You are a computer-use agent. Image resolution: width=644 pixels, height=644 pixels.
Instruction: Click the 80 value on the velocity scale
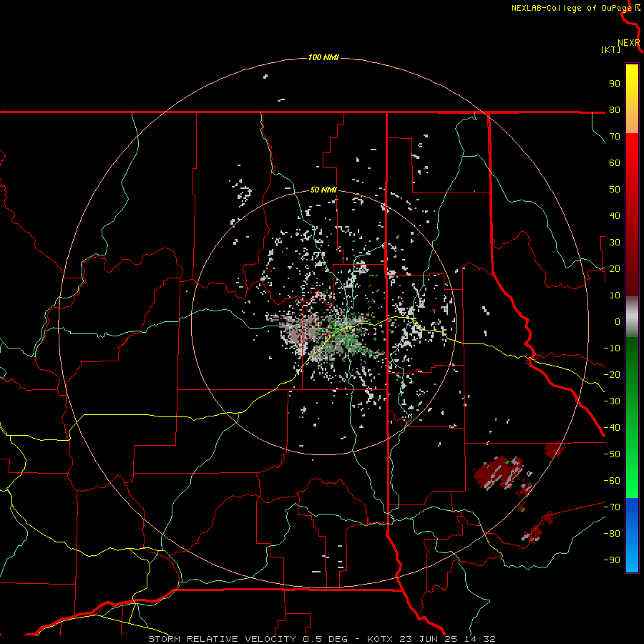click(x=615, y=109)
